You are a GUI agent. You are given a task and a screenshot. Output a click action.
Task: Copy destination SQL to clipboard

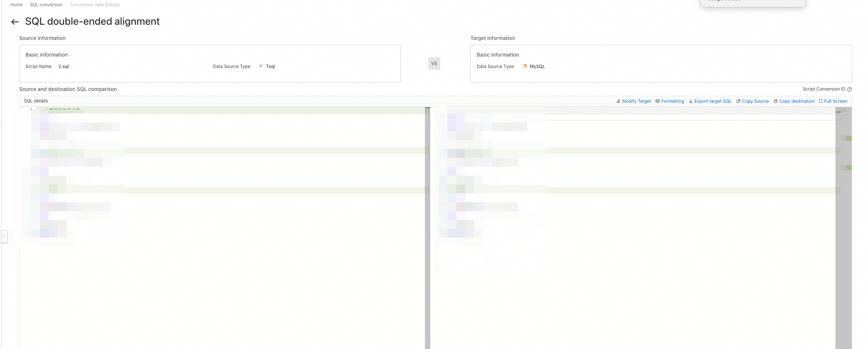(794, 101)
